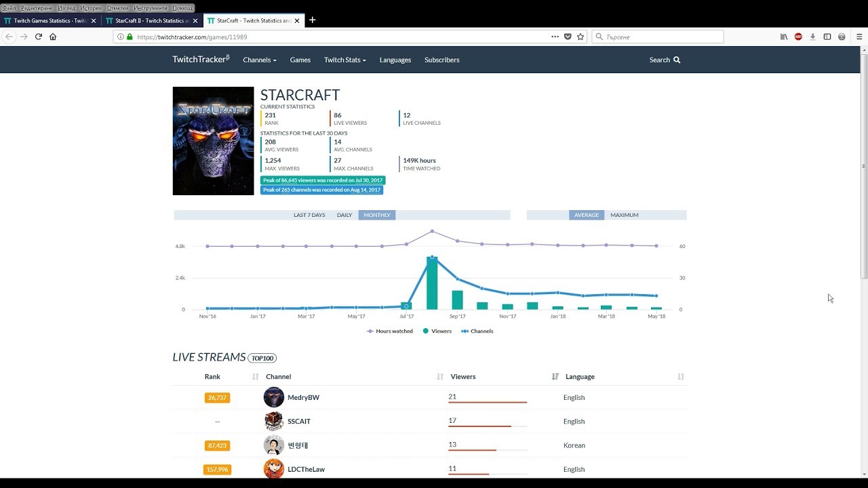Viewport: 868px width, 488px height.
Task: Open the browser home page icon
Action: [53, 37]
